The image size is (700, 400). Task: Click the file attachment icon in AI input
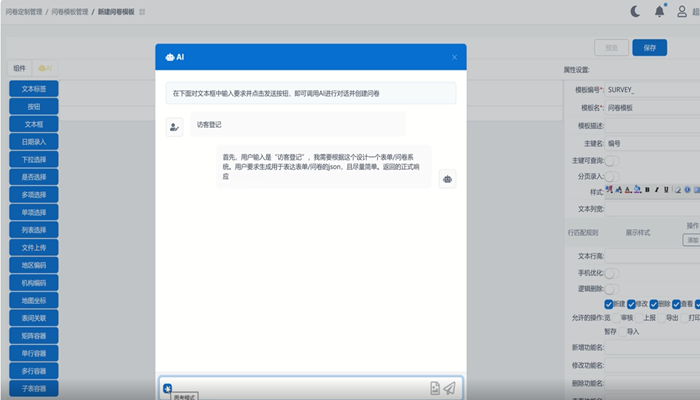(435, 388)
